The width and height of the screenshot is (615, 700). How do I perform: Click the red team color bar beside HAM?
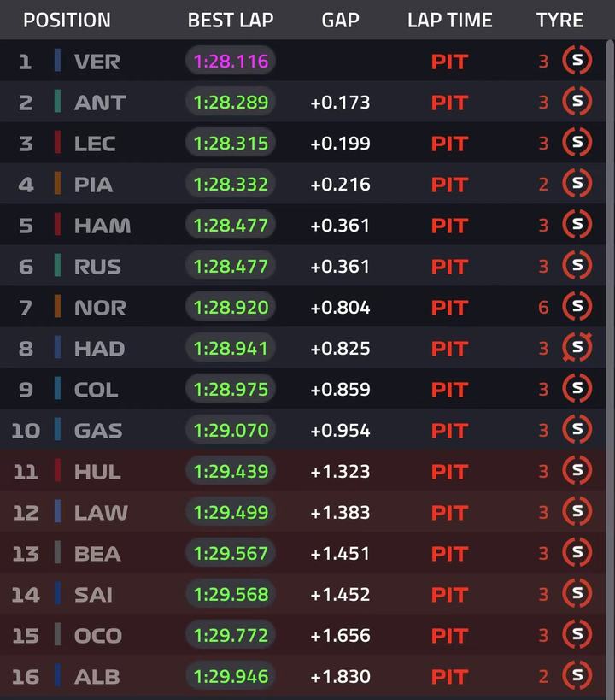(57, 225)
